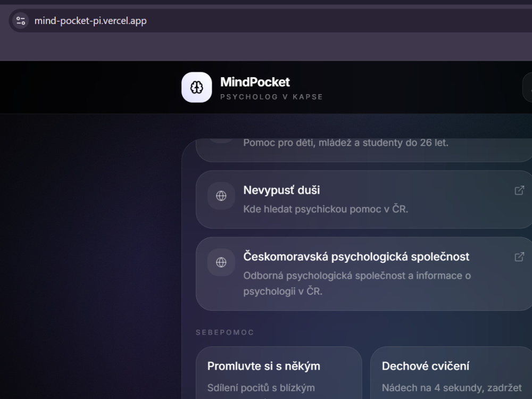Viewport: 532px width, 399px height.
Task: Open the Dechové cvičení card
Action: (x=451, y=373)
